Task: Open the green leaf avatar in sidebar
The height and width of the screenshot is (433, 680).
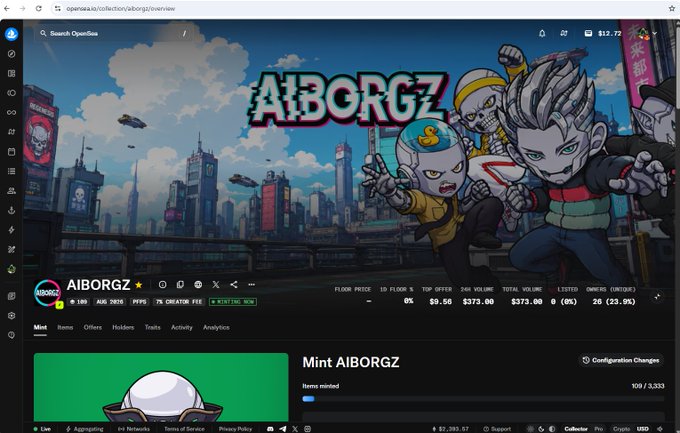Action: tap(12, 269)
